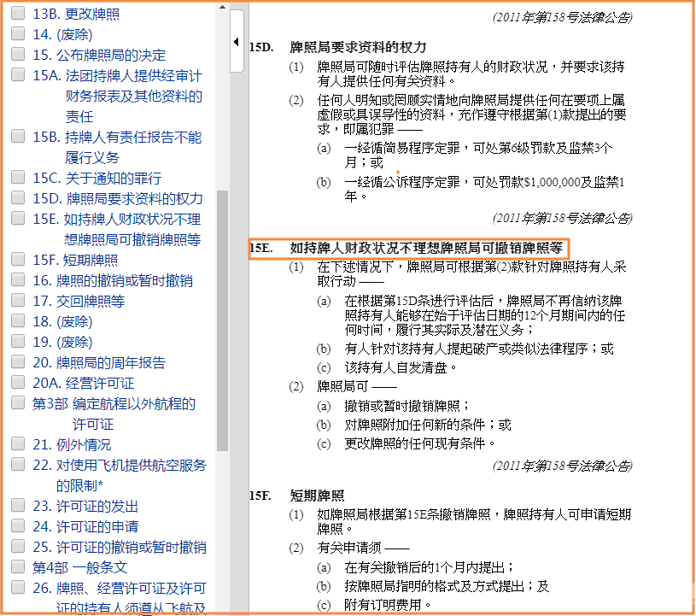This screenshot has width=696, height=616.
Task: Tick the checkbox beside 13B. 更改牌照
Action: click(18, 13)
